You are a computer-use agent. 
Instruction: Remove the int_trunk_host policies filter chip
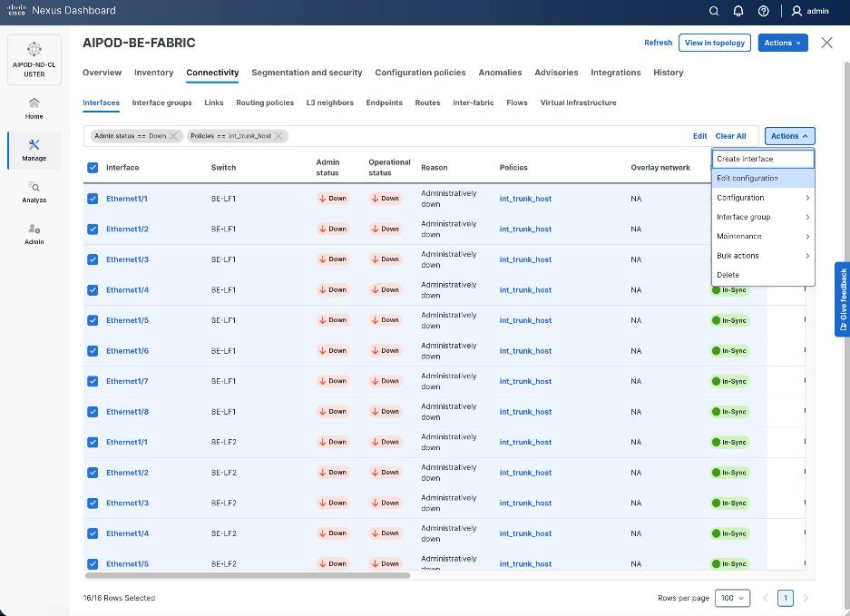(278, 136)
